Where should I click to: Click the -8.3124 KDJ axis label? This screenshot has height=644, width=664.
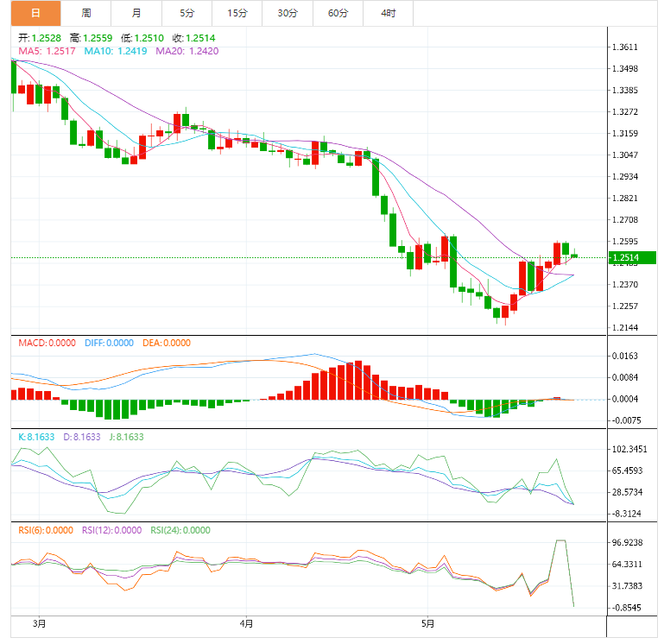click(x=626, y=514)
